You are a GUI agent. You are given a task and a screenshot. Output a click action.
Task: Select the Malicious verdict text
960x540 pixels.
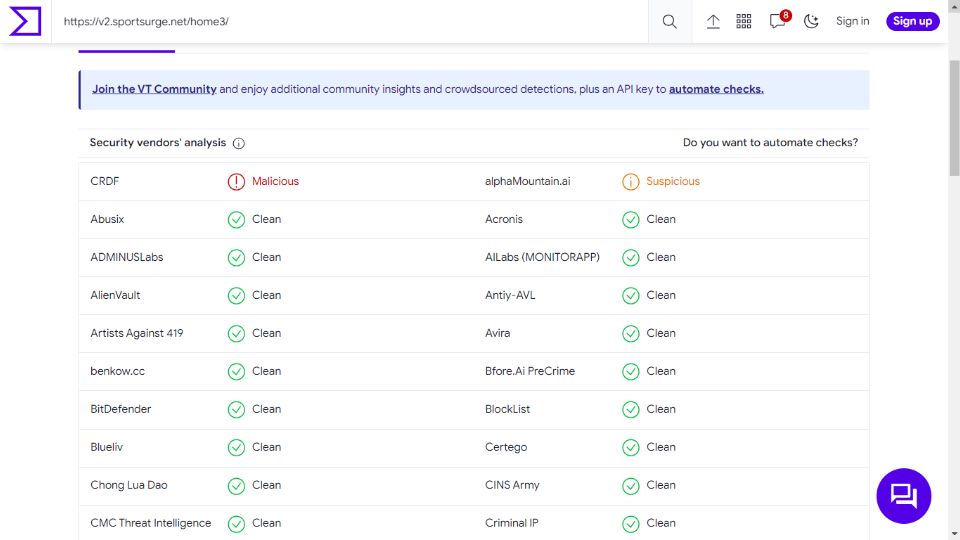(276, 181)
